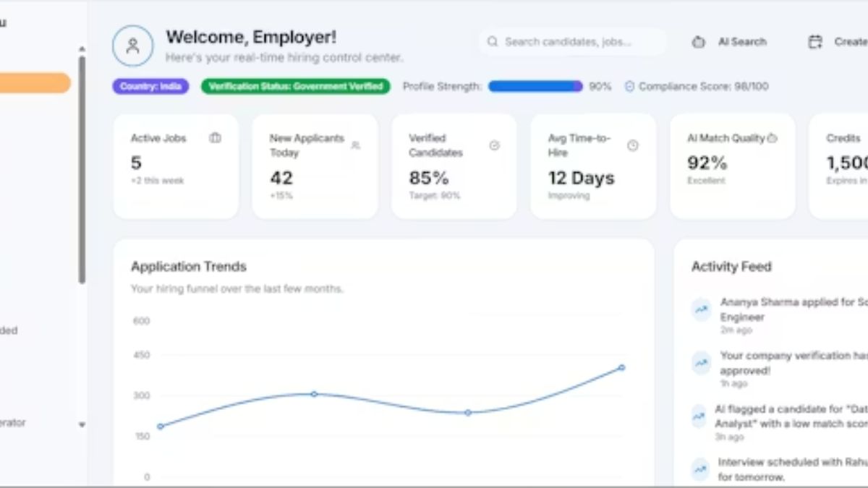Switch to the Activity Feed panel
The height and width of the screenshot is (488, 868).
coord(731,266)
